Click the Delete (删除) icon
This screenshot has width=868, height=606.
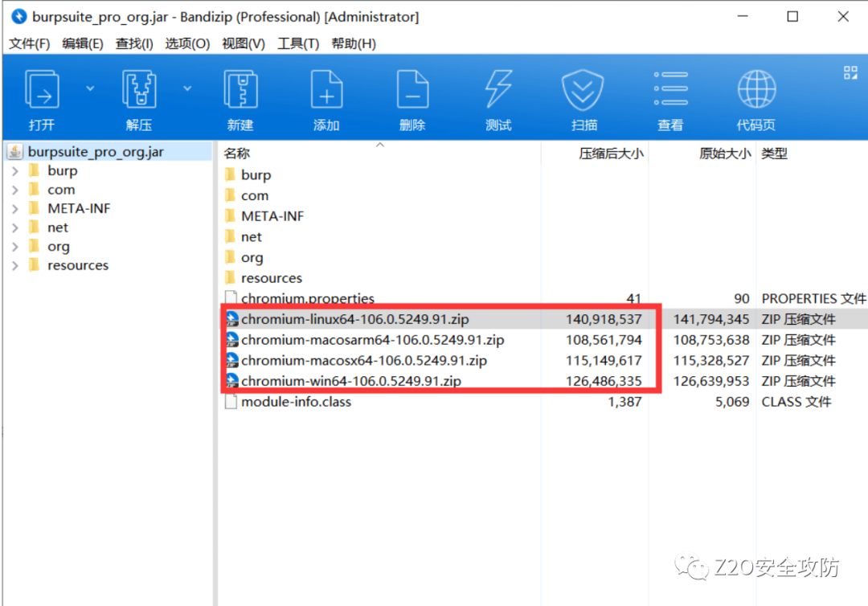(412, 90)
